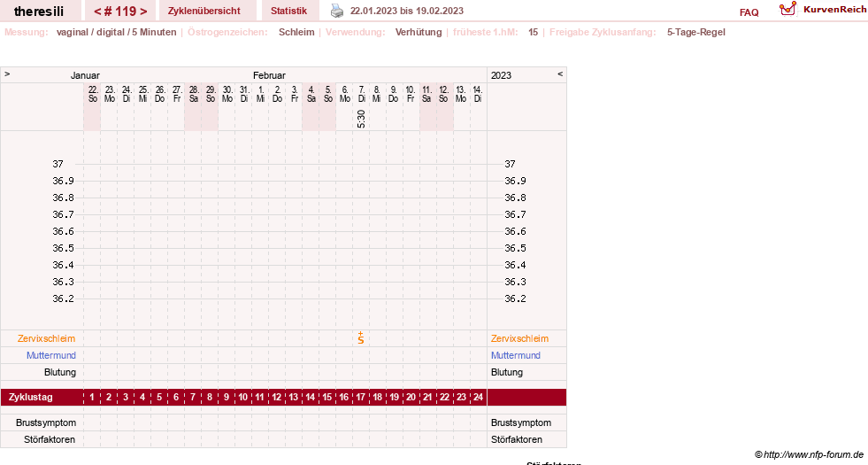Click the right Blutung row label

coord(506,372)
